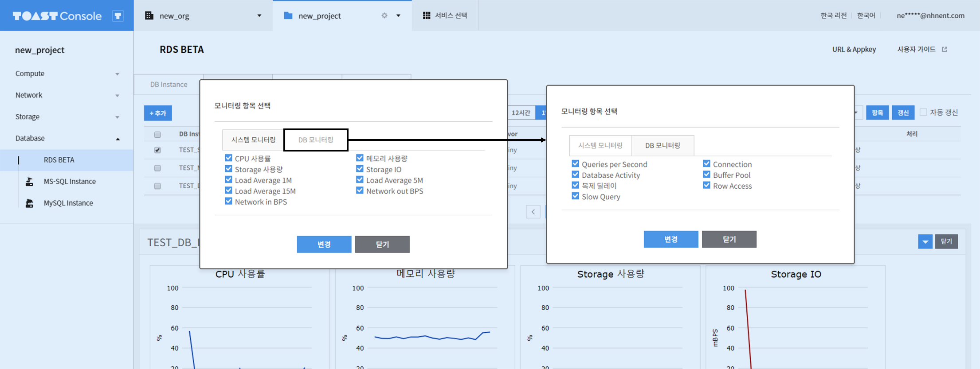Open new_project settings gear
The width and height of the screenshot is (980, 369).
(384, 16)
